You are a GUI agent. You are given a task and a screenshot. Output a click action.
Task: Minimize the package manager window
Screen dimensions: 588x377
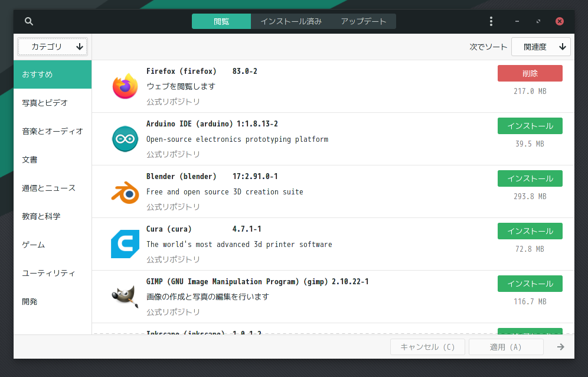pos(517,21)
